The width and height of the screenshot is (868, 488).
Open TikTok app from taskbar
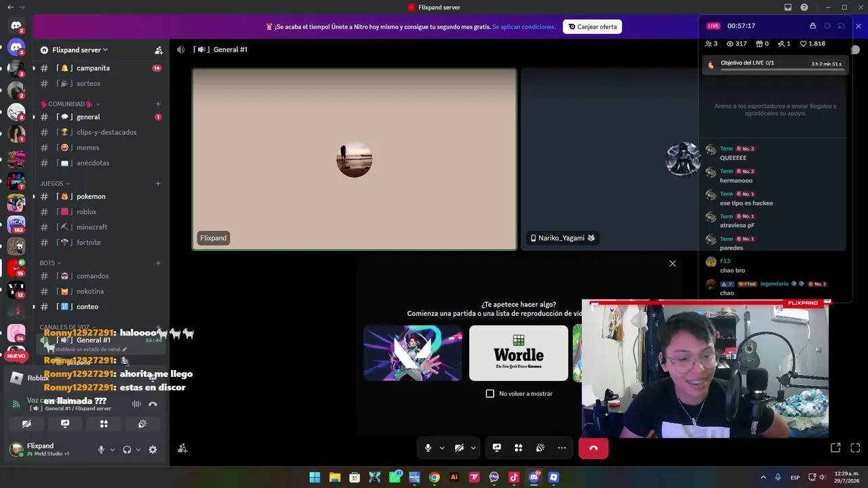pyautogui.click(x=513, y=477)
